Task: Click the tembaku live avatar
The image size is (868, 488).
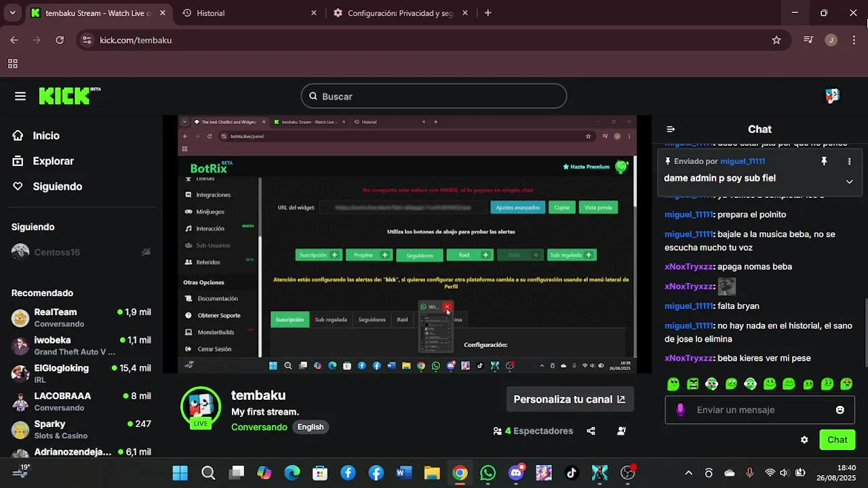Action: (x=201, y=407)
